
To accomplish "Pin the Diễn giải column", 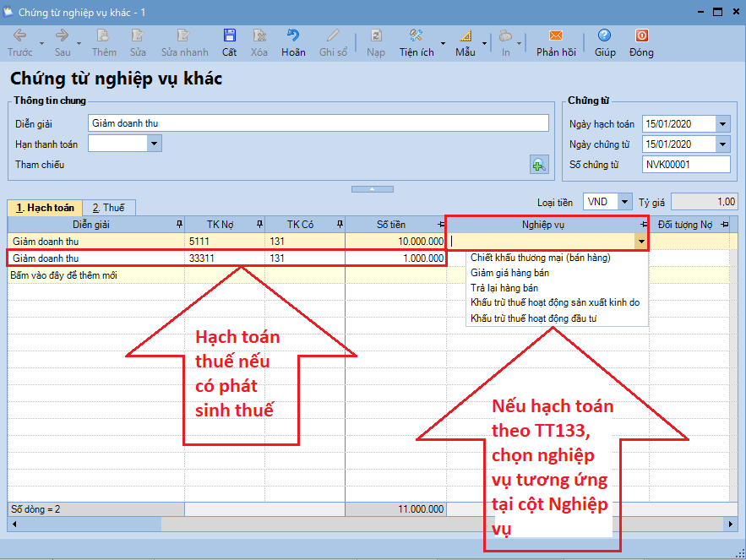I will pyautogui.click(x=177, y=225).
